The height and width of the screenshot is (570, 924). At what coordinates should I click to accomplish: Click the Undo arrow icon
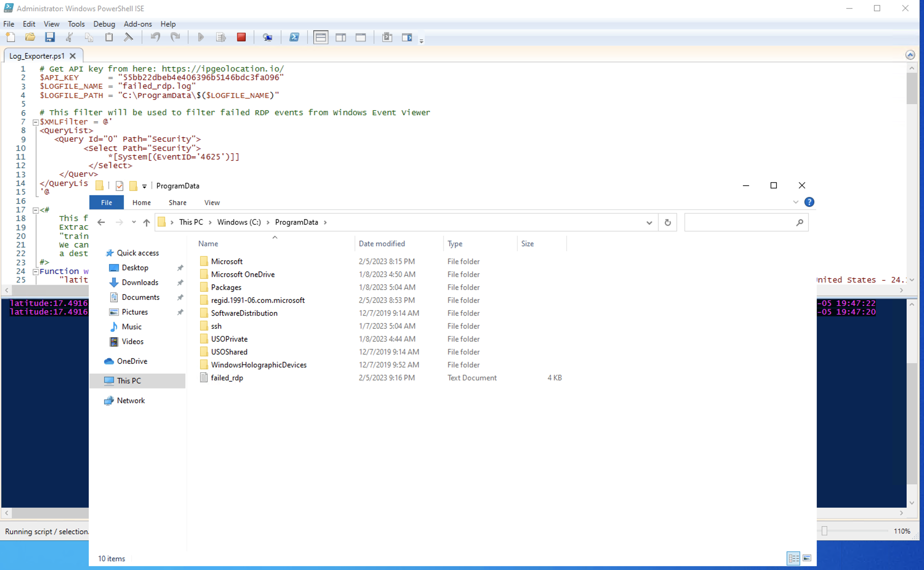point(155,37)
